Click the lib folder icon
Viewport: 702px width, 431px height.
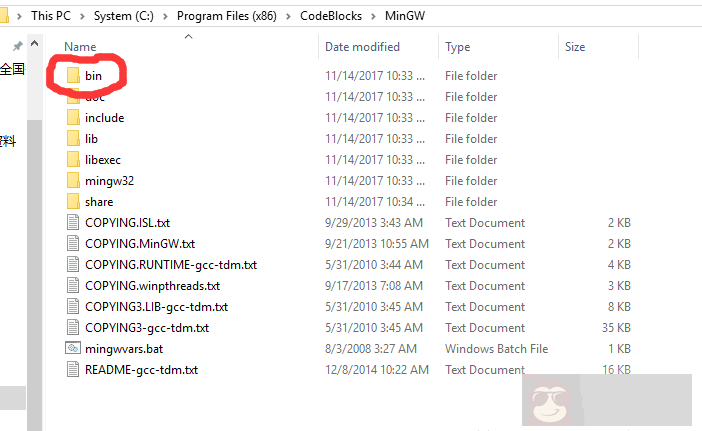tap(72, 139)
